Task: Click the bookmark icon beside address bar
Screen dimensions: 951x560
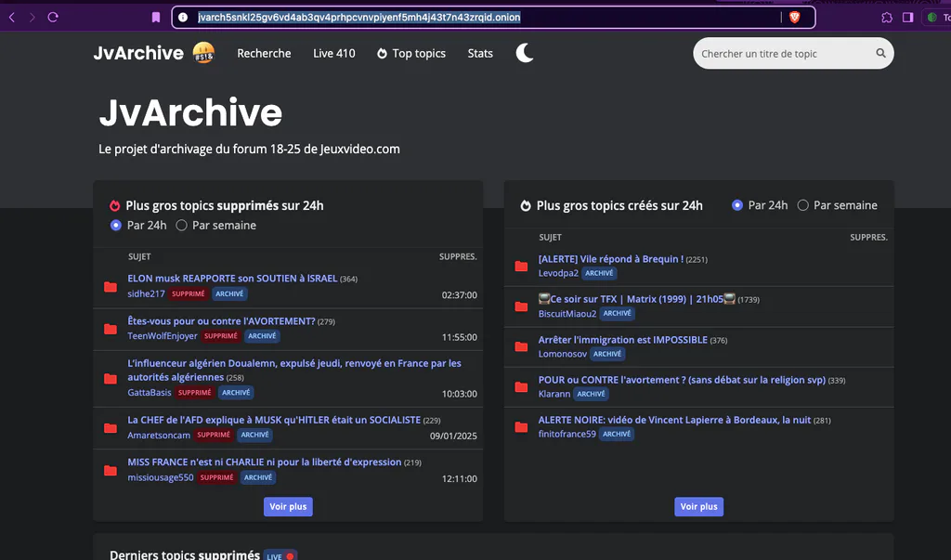Action: (x=156, y=18)
